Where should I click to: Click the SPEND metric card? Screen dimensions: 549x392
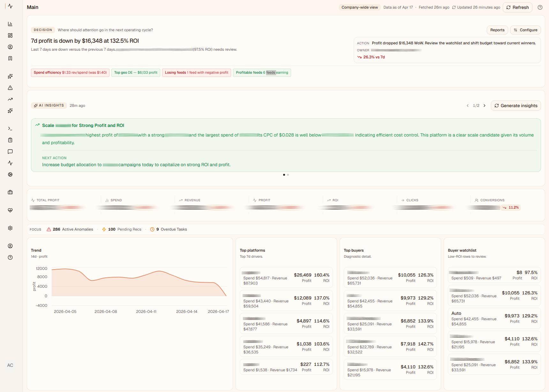138,205
